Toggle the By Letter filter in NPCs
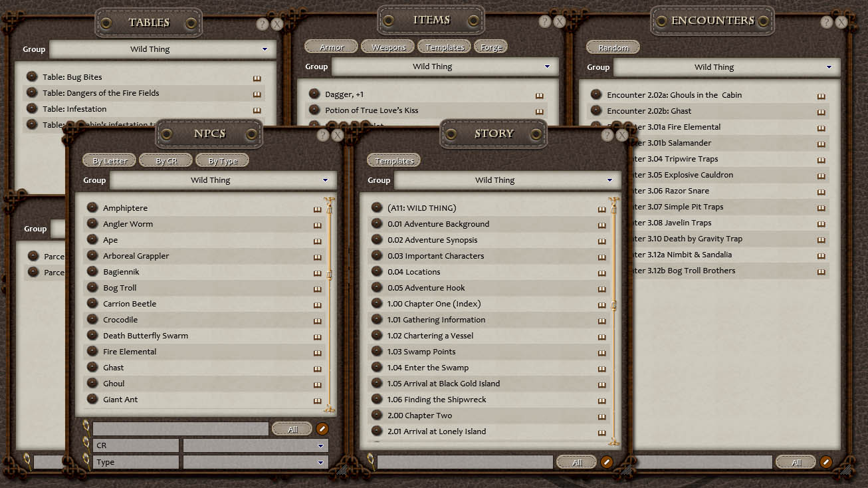Image resolution: width=868 pixels, height=488 pixels. pyautogui.click(x=110, y=161)
